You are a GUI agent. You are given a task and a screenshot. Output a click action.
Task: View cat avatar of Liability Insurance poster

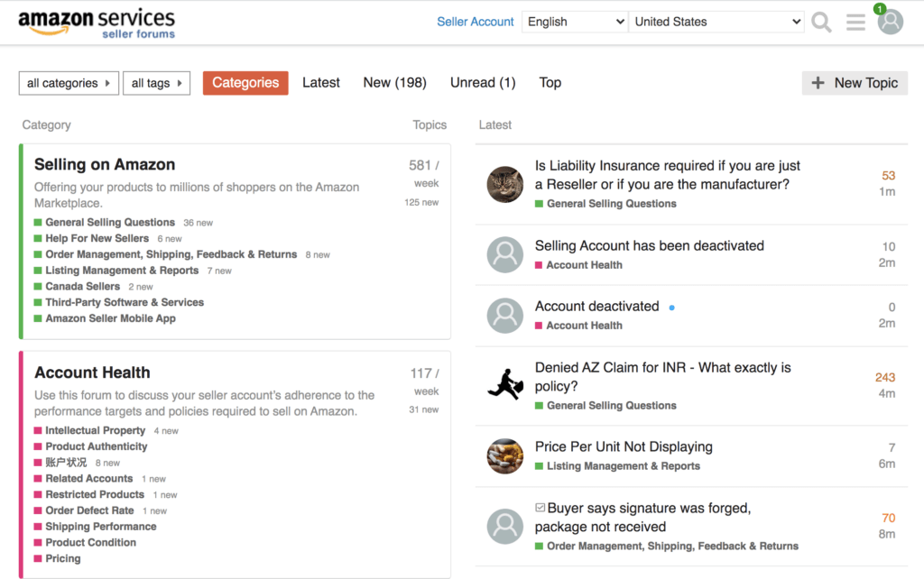click(x=505, y=184)
